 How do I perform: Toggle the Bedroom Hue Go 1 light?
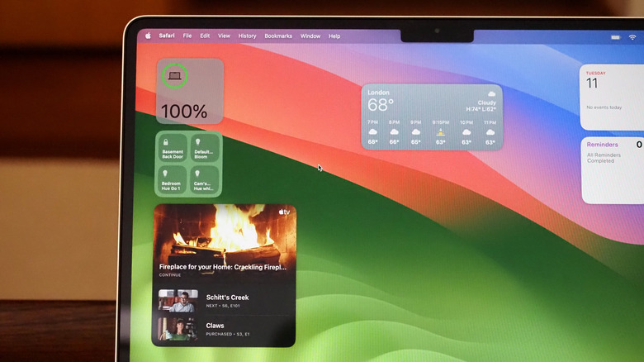coord(172,180)
